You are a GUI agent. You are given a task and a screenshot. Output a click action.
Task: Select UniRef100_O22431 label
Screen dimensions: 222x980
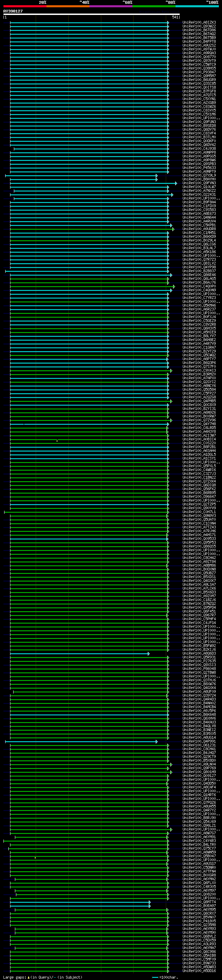coord(199,195)
